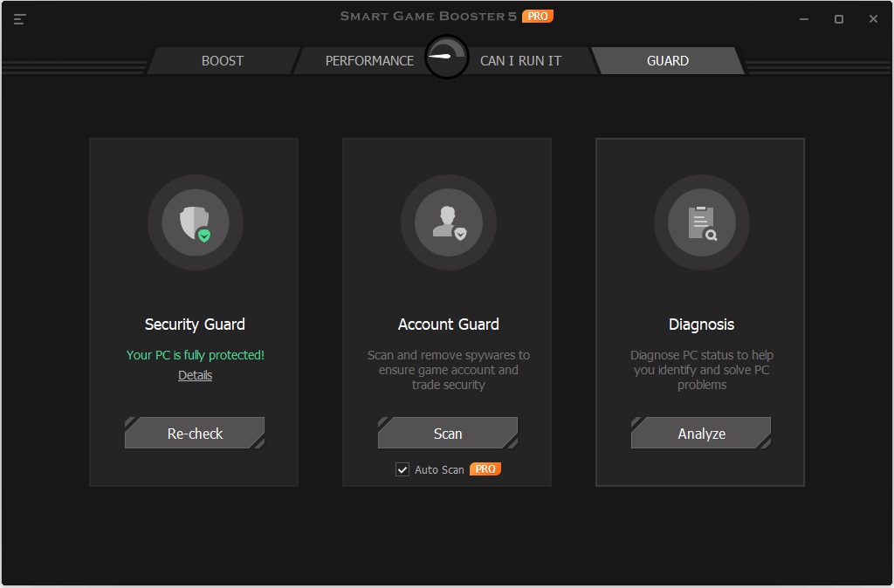Image resolution: width=894 pixels, height=588 pixels.
Task: Close the Smart Game Booster window
Action: click(873, 19)
